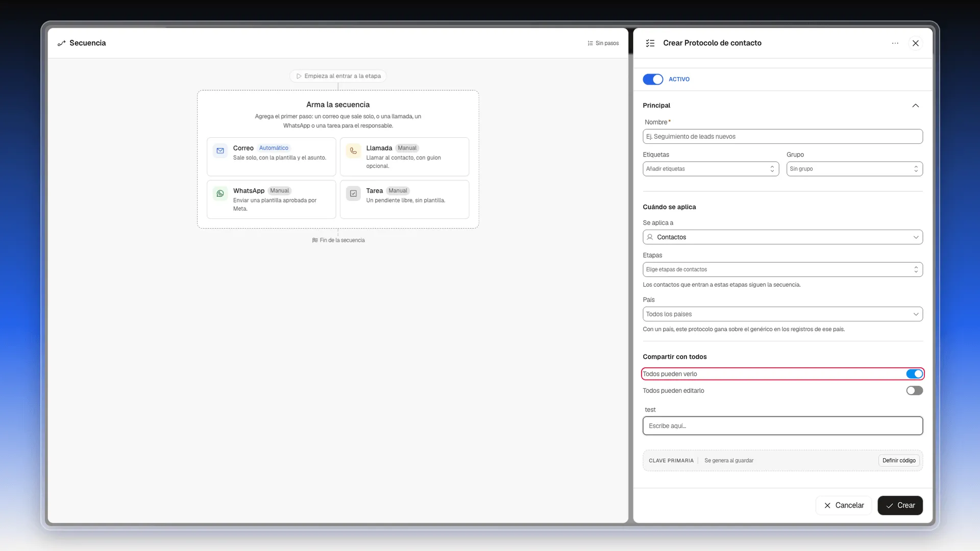Enable 'Todos pueden editarlo' switch
The height and width of the screenshot is (551, 980).
[x=915, y=391]
